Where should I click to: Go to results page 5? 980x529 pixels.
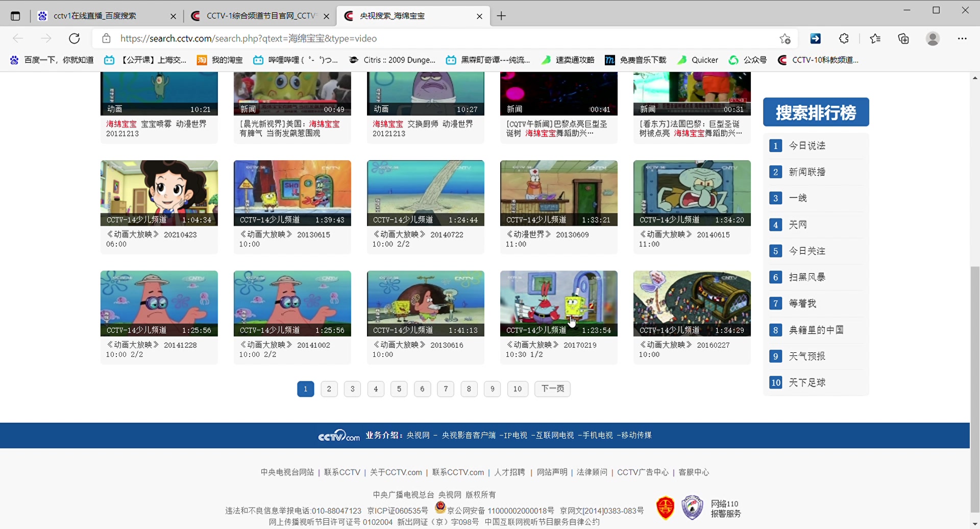[399, 389]
